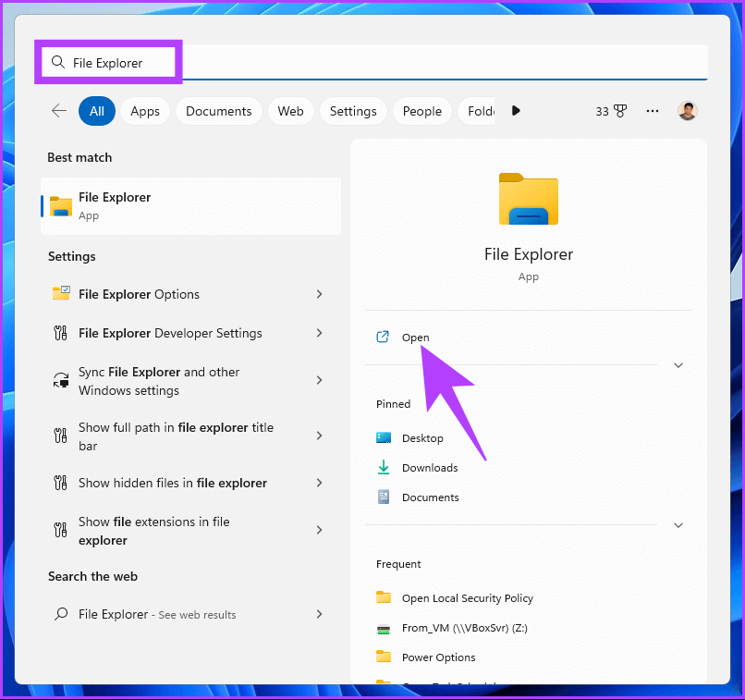Click the sync settings icon
The image size is (745, 700).
point(61,380)
